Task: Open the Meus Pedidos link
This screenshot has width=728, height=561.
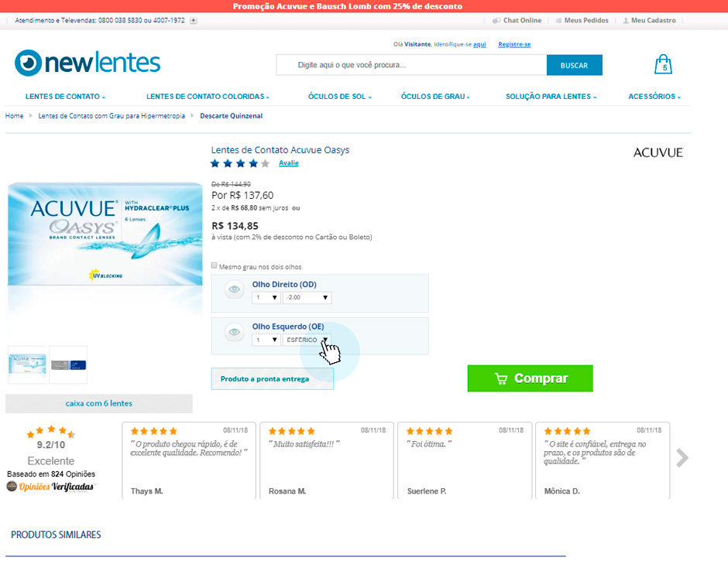Action: coord(582,20)
